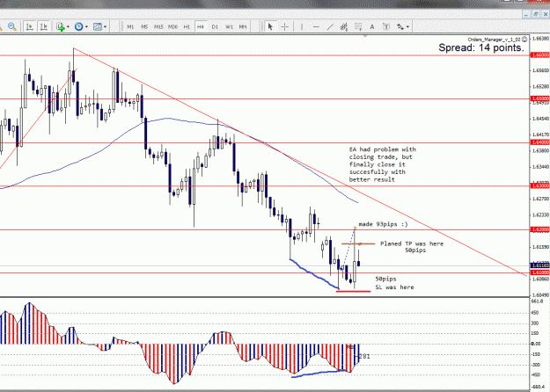Close the inner chart window
The height and width of the screenshot is (392, 550).
click(546, 14)
